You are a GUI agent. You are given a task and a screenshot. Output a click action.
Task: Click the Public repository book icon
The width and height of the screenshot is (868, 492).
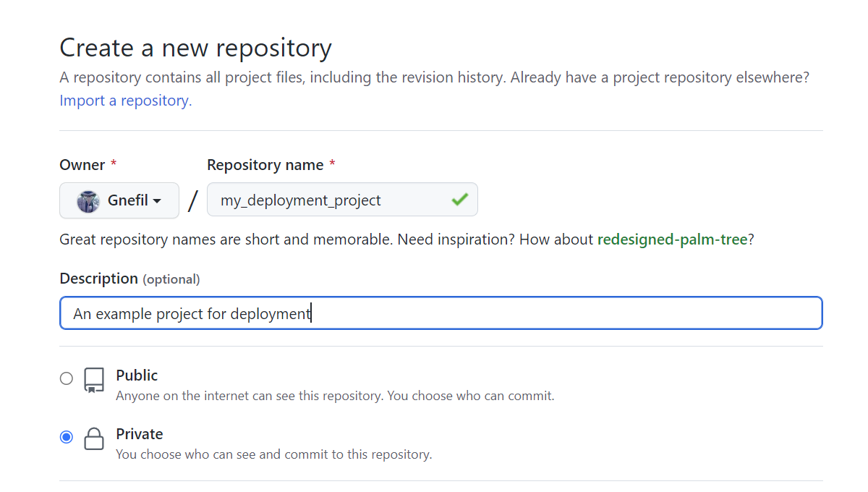coord(94,380)
